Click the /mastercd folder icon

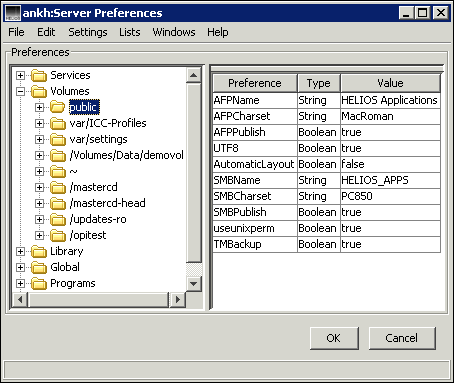(x=58, y=187)
